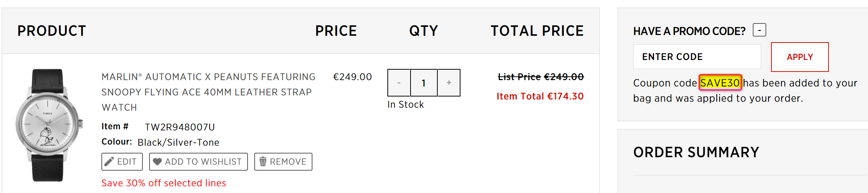The image size is (868, 193).
Task: Click the Have A Promo Code heading
Action: 689,31
